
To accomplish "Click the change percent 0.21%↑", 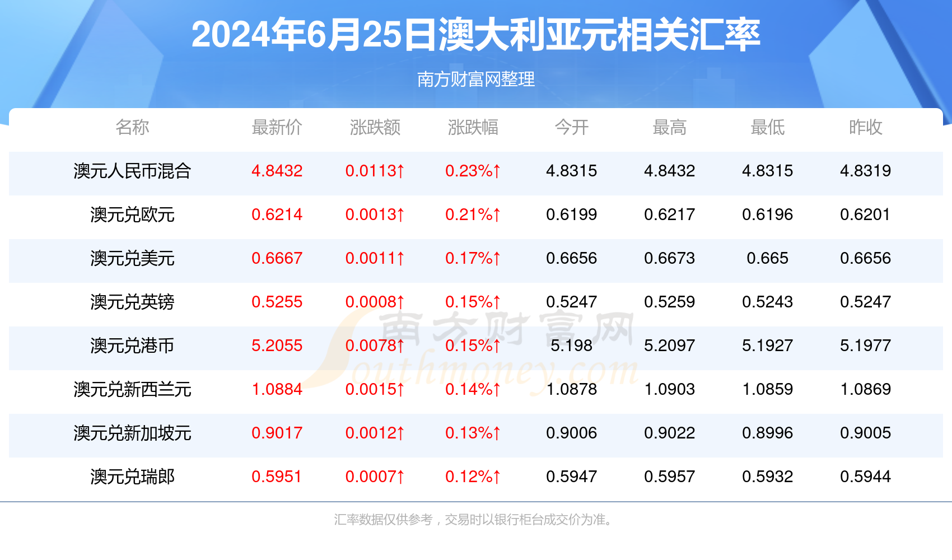I will point(473,214).
